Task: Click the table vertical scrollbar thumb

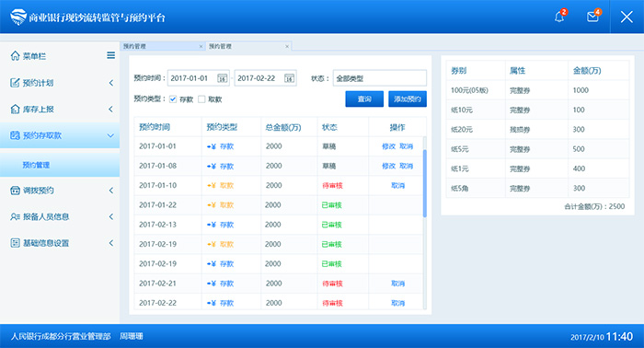Action: (425, 183)
